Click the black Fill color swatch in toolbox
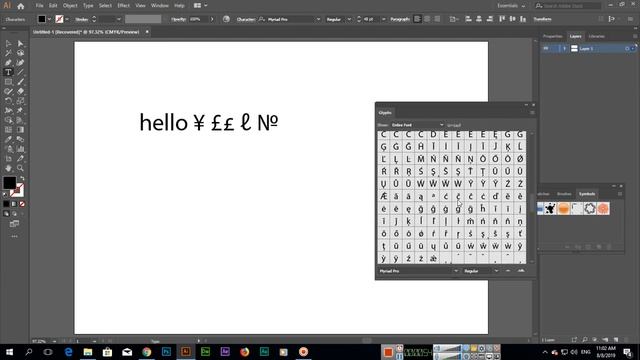640x360 pixels. point(9,183)
